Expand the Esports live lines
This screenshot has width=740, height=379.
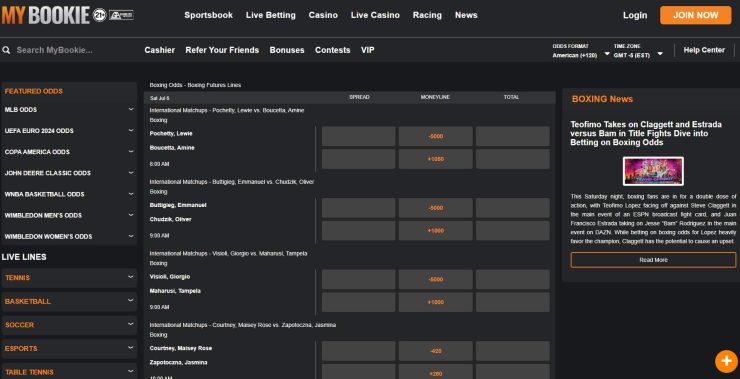click(x=69, y=348)
